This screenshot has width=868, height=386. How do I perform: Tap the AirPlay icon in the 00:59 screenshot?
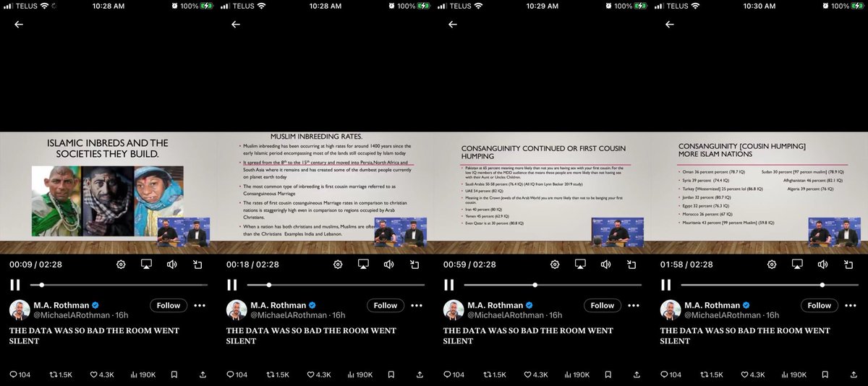tap(580, 265)
